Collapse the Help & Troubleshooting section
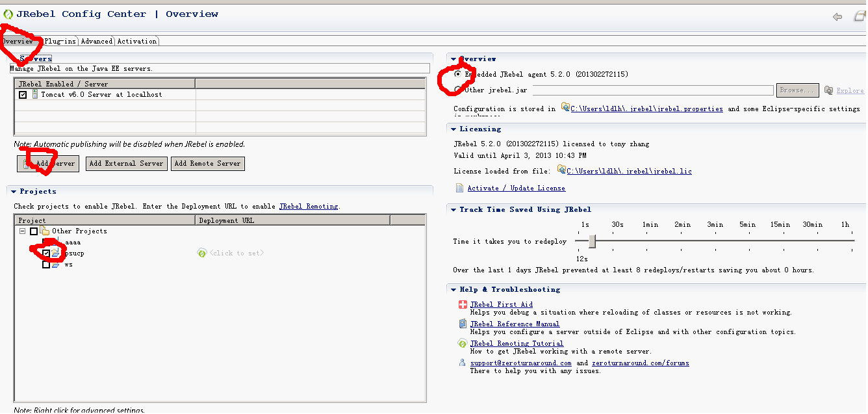868x414 pixels. click(x=453, y=290)
